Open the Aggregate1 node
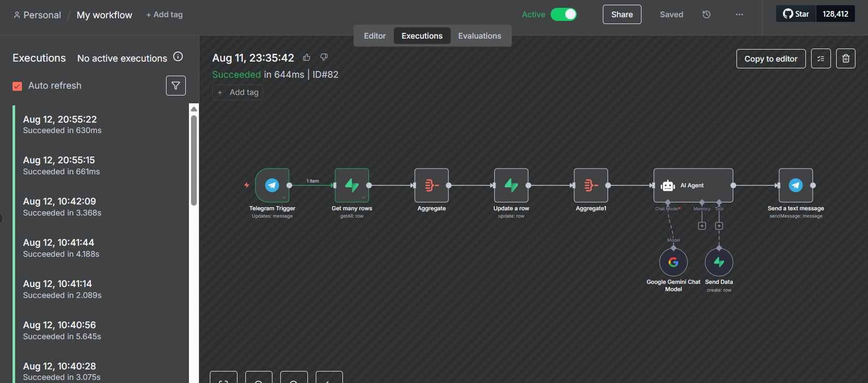This screenshot has height=383, width=868. tap(591, 185)
